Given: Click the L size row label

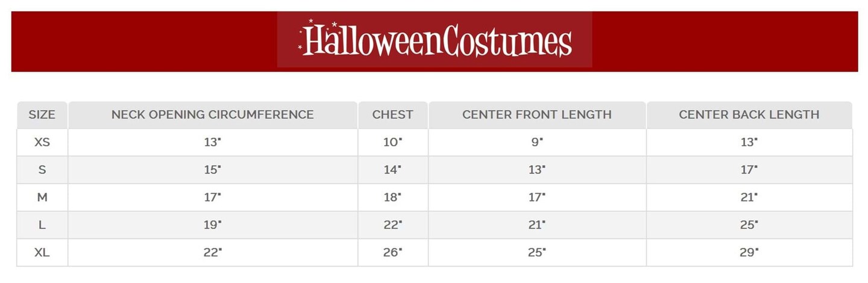Looking at the screenshot, I should [42, 225].
